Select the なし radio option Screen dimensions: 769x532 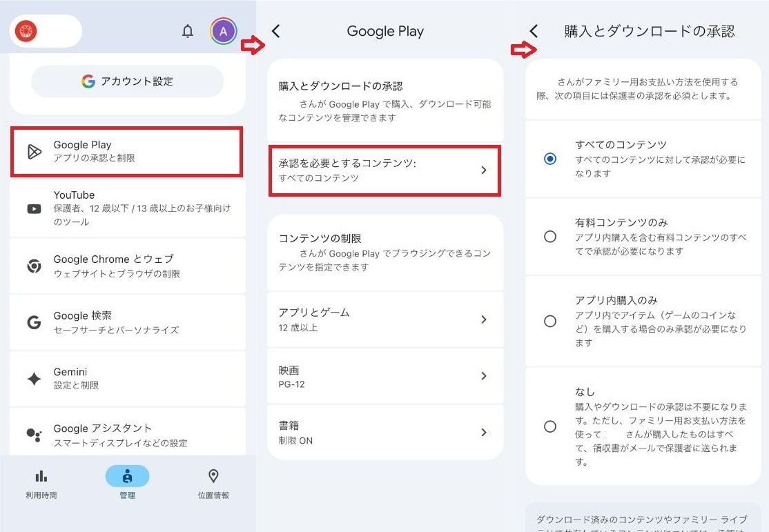point(550,426)
